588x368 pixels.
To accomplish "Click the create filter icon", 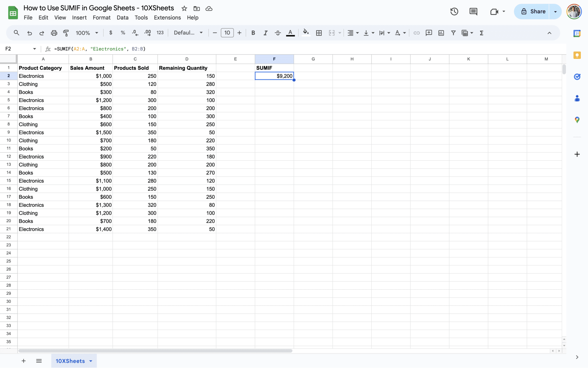I will (453, 33).
